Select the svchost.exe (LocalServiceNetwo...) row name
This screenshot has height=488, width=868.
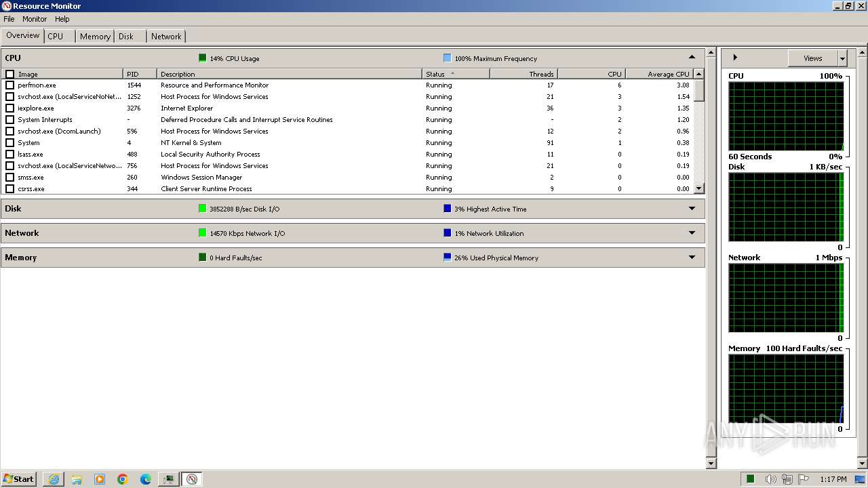tap(70, 166)
